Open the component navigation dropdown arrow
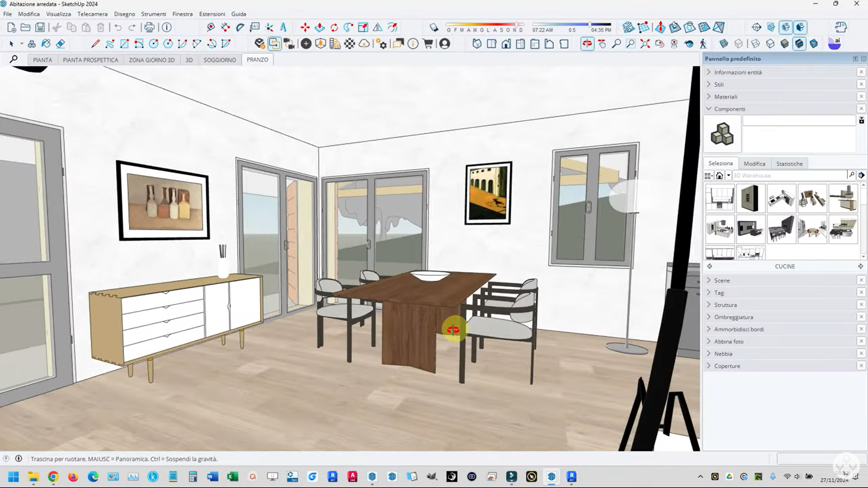 [728, 176]
